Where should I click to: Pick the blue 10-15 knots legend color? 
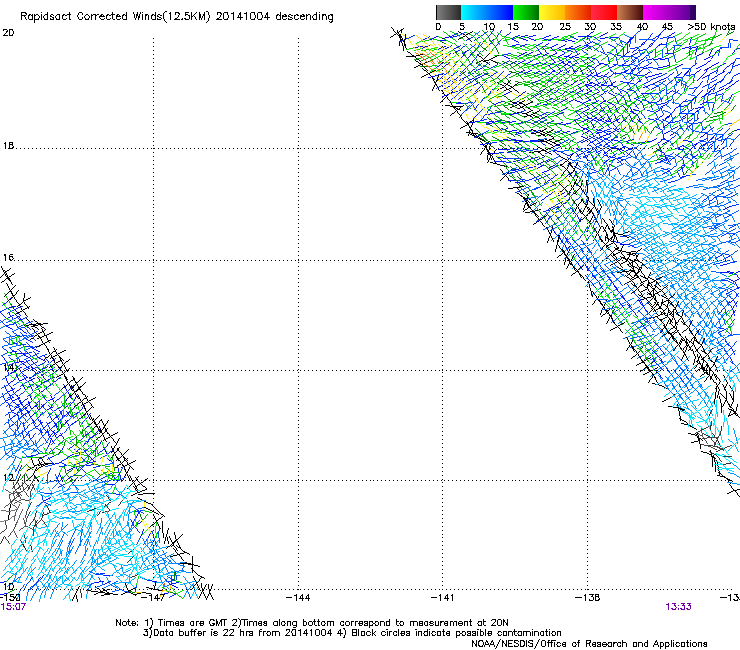tap(500, 12)
